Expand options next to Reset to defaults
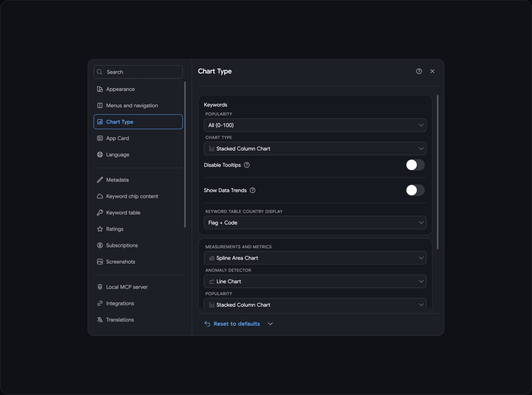Viewport: 532px width, 395px height. tap(270, 324)
